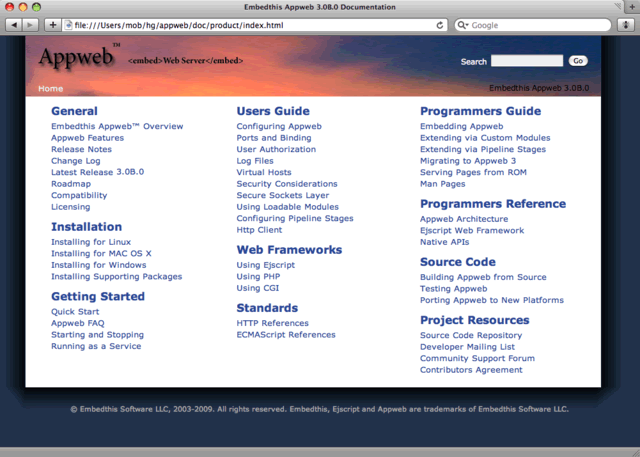Viewport: 640px width, 457px height.
Task: Open the Embedthis Appweb Overview link
Action: [117, 127]
